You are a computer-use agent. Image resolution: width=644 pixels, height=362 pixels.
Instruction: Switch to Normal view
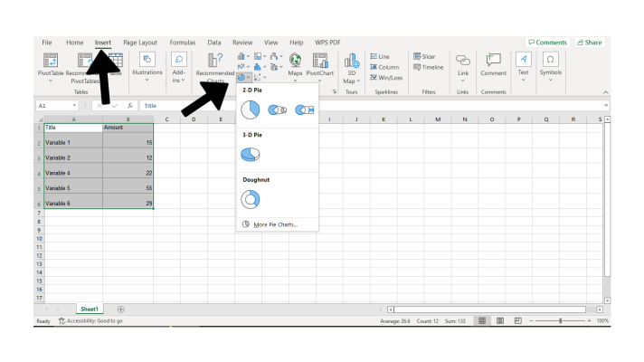482,320
